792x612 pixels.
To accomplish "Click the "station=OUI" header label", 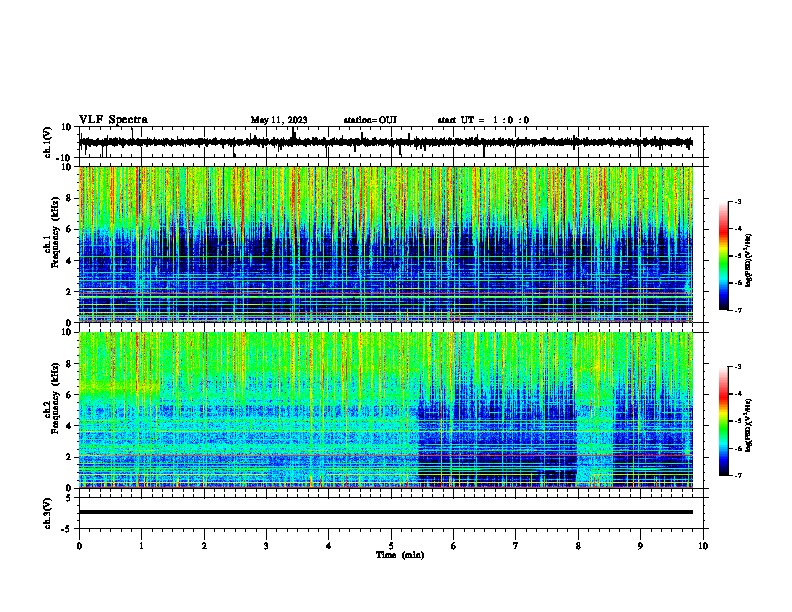I will coord(370,120).
